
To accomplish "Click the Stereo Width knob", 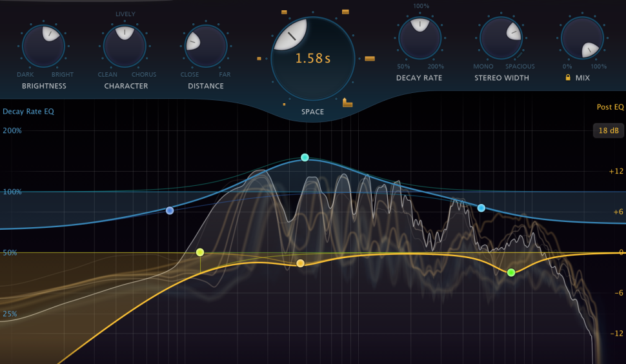I will (x=501, y=38).
